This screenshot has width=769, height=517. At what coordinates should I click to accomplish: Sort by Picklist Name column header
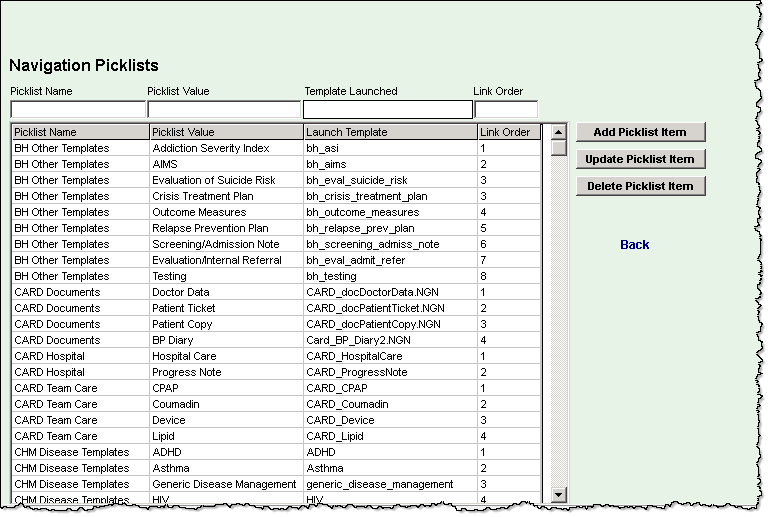point(80,132)
